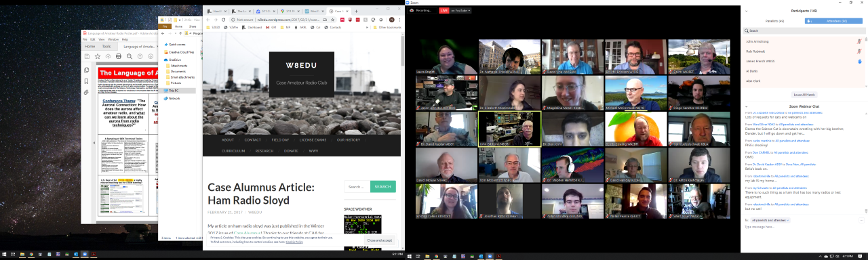The height and width of the screenshot is (260, 868).
Task: Open Chrome's three-dot menu
Action: pos(400,20)
